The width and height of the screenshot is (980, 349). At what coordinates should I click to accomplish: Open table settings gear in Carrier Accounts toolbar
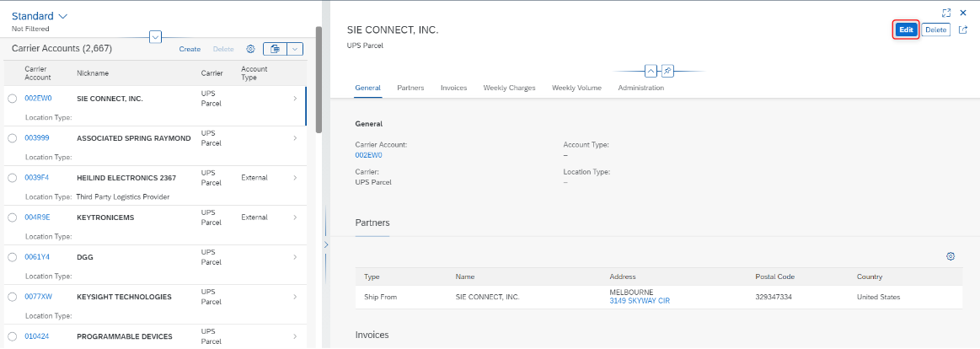(x=250, y=49)
